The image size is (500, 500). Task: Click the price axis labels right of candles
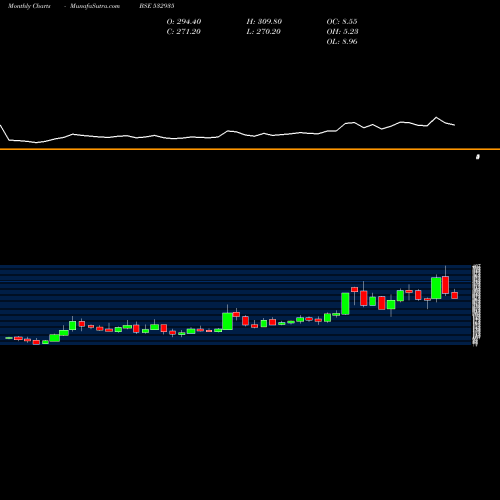pos(476,305)
